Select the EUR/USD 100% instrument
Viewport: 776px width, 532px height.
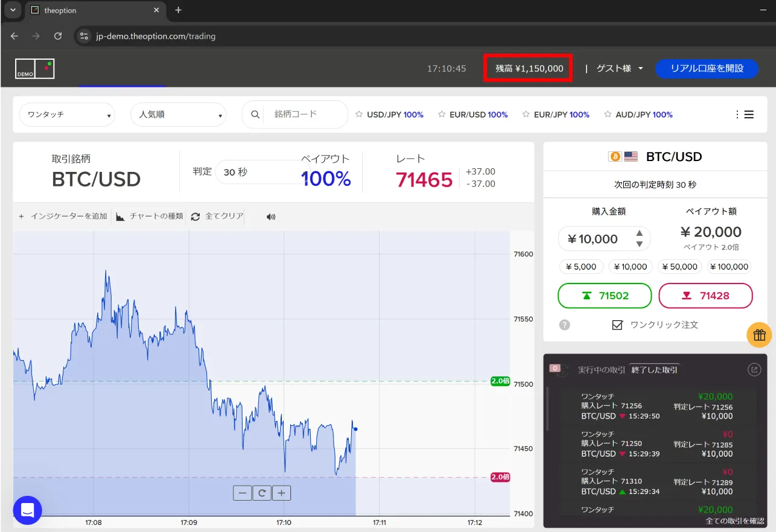tap(479, 115)
